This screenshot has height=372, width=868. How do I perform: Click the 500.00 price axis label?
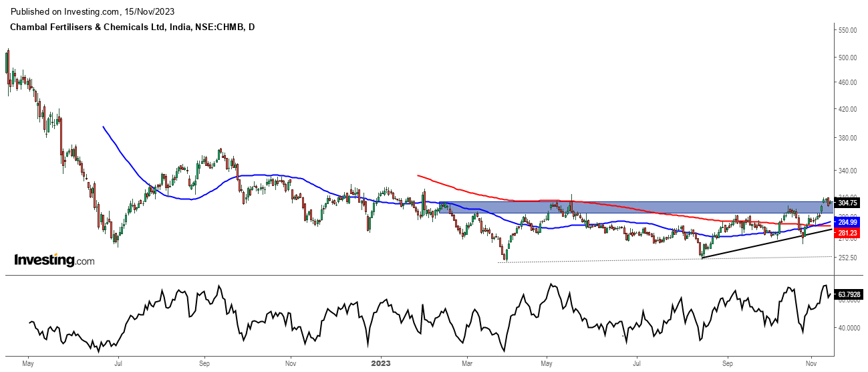[847, 58]
